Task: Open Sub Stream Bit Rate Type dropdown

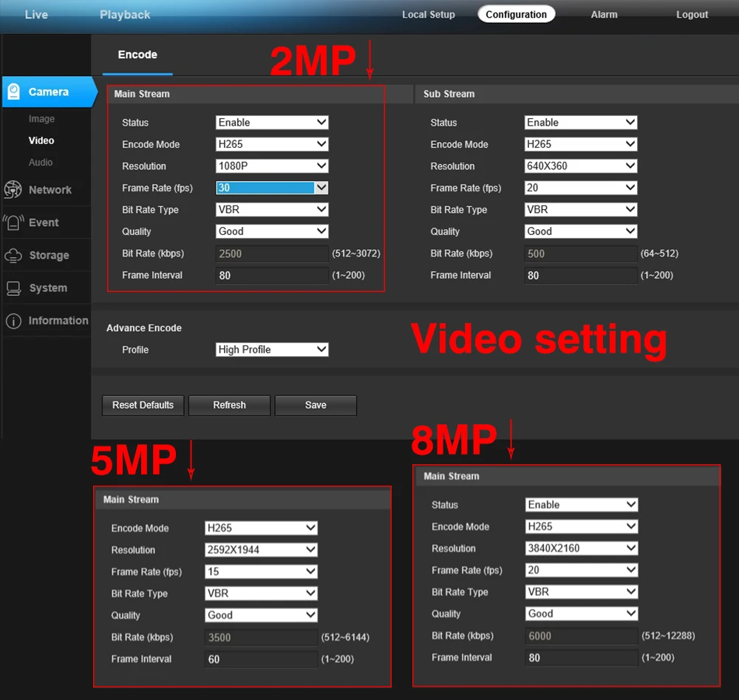Action: 581,209
